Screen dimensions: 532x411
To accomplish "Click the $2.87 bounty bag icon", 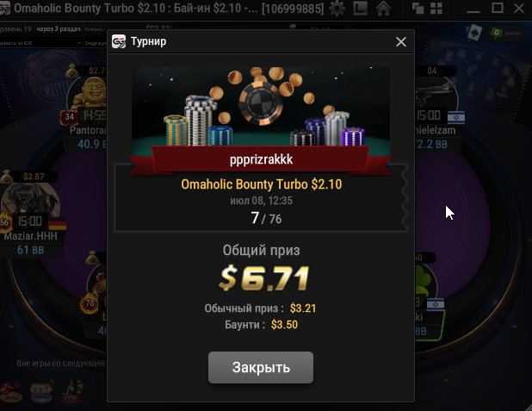I will (x=6, y=177).
